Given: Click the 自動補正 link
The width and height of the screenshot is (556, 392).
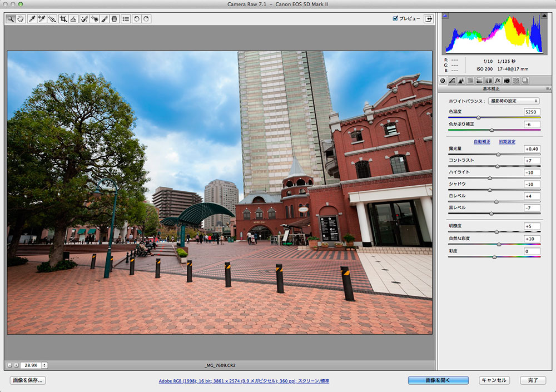Looking at the screenshot, I should click(482, 142).
